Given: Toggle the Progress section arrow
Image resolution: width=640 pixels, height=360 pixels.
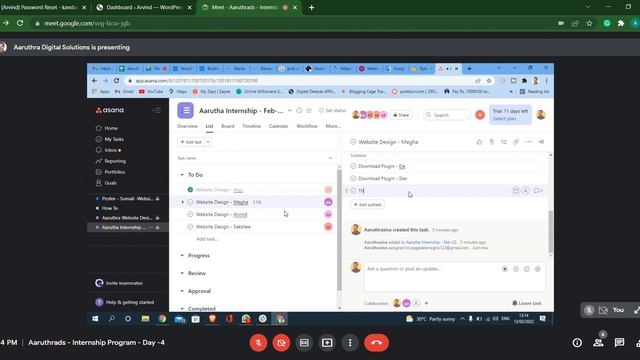Looking at the screenshot, I should tap(182, 256).
